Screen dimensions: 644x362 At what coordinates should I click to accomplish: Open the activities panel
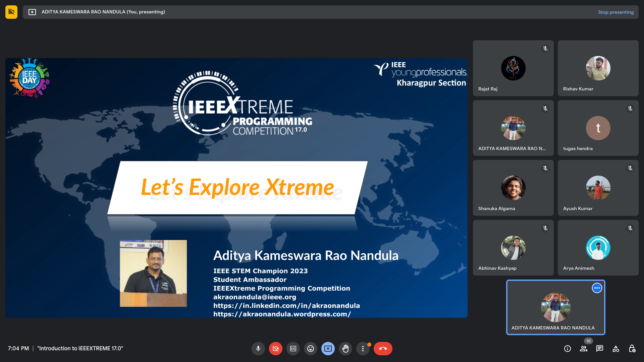[616, 349]
